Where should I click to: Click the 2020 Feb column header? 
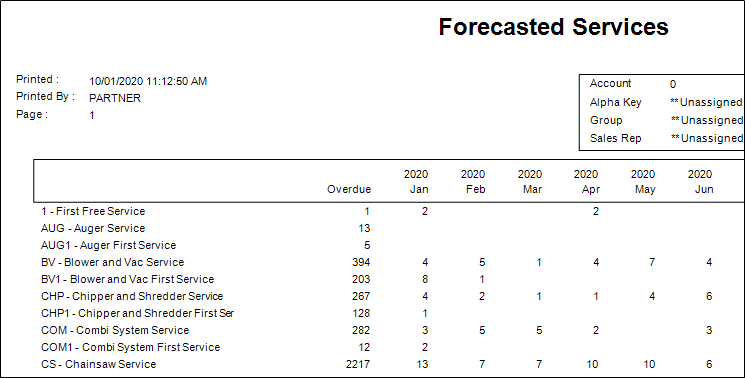[473, 181]
